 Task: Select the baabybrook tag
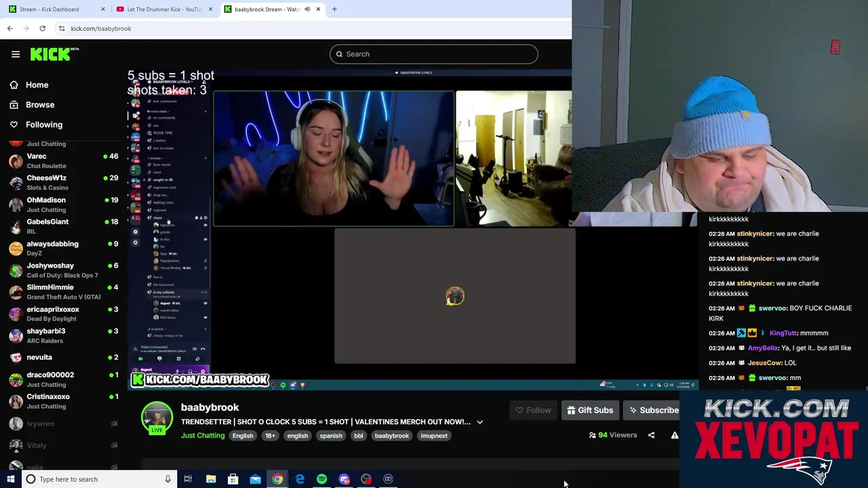click(392, 436)
